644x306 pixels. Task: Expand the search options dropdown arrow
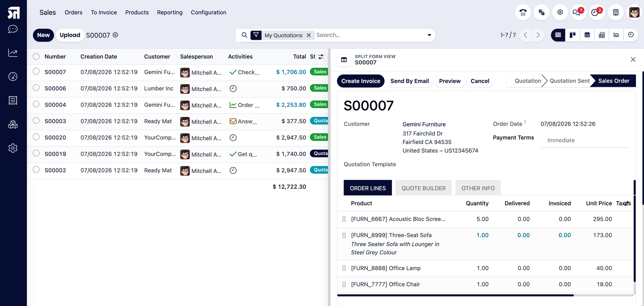pos(429,35)
